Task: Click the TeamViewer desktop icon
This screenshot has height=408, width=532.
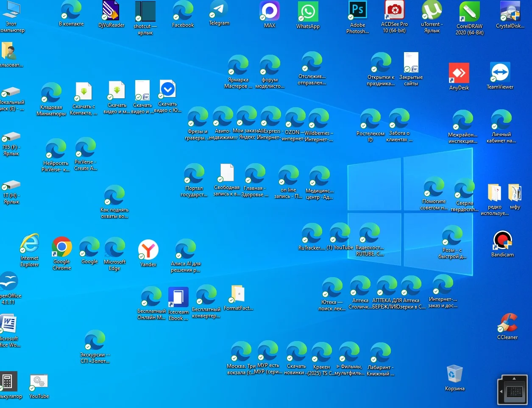Action: tap(500, 72)
